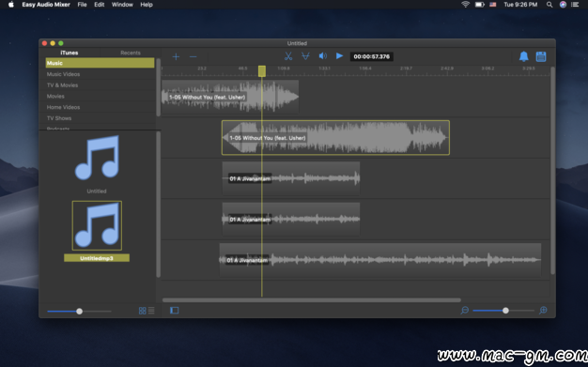Click the US flag input source icon
Viewport: 588px width, 367px height.
(x=493, y=5)
